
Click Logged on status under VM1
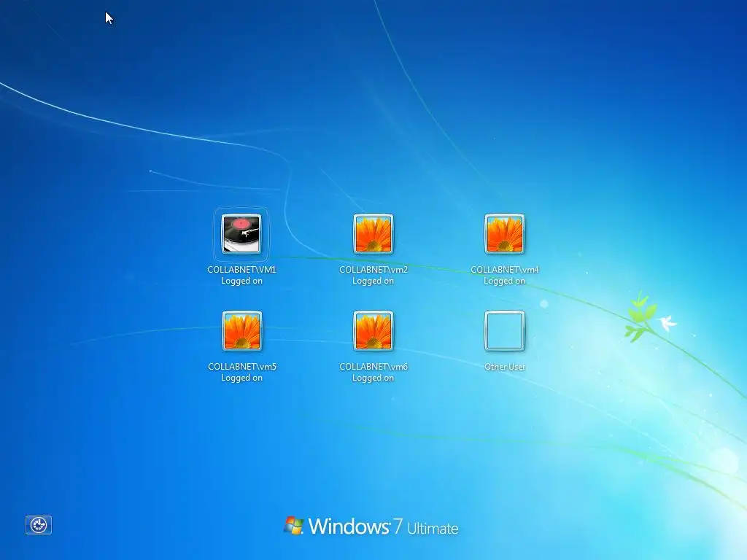pos(241,281)
